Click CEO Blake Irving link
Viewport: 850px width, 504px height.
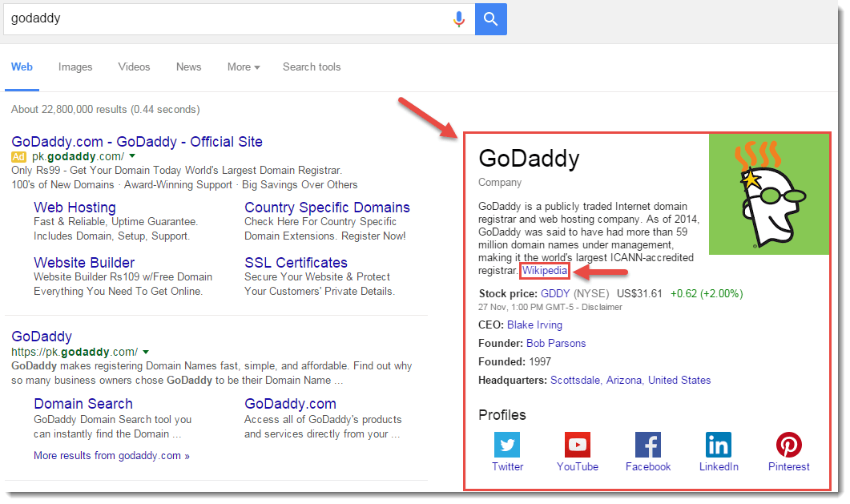click(534, 325)
